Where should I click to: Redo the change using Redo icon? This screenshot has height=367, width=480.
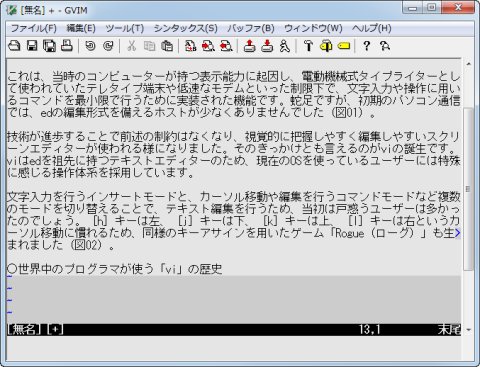108,46
